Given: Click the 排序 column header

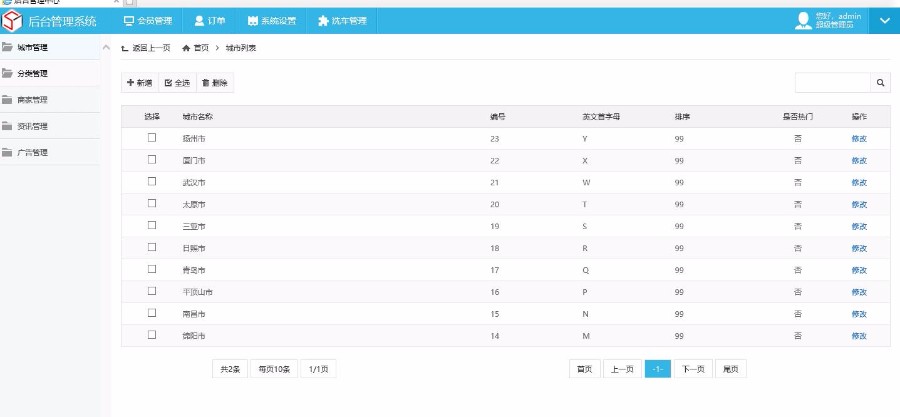Looking at the screenshot, I should [x=682, y=116].
